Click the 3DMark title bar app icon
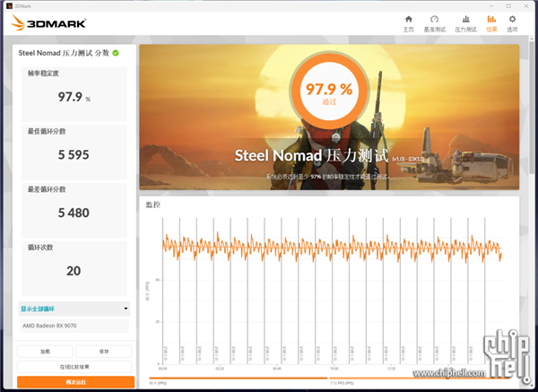The image size is (538, 392). point(10,6)
